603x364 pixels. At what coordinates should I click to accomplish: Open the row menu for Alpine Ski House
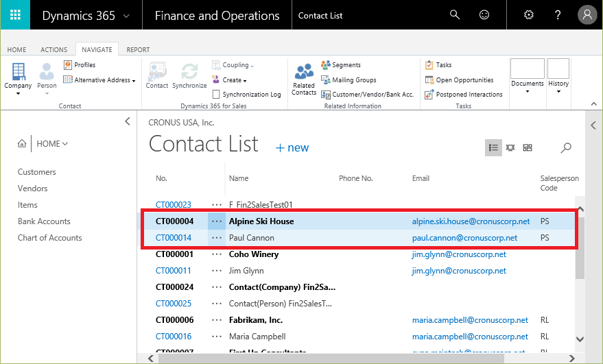click(217, 221)
